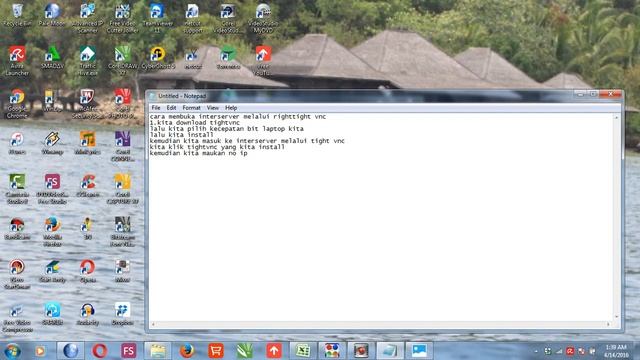Open the FS Free Studio taskbar button
This screenshot has width=640, height=360.
pyautogui.click(x=129, y=351)
